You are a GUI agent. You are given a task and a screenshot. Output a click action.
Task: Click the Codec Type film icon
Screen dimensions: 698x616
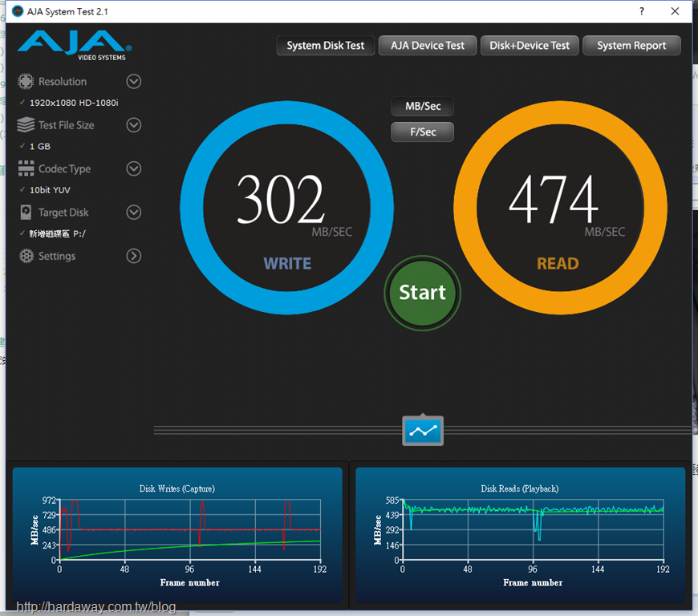[x=26, y=168]
